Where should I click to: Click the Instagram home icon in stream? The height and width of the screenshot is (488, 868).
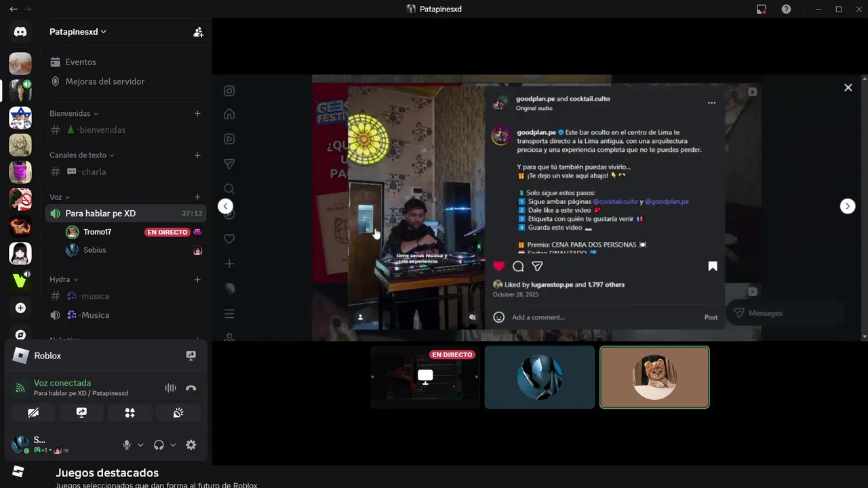(x=229, y=114)
